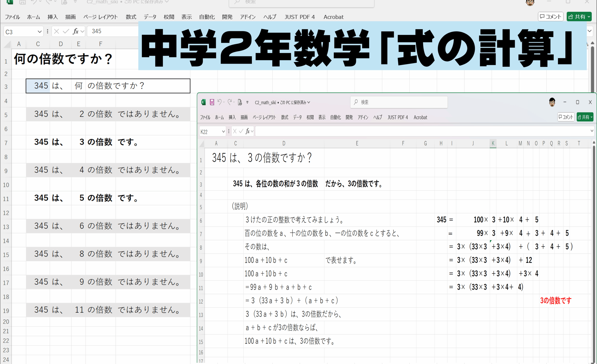This screenshot has width=597, height=364.
Task: Click print preview icon in front window toolbar
Action: 240,102
